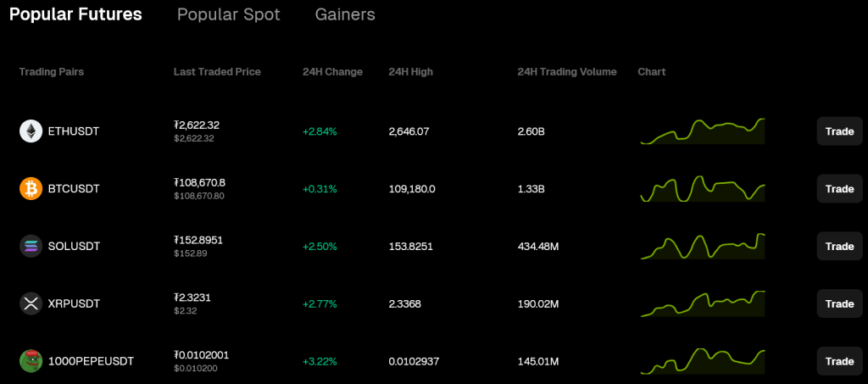View the BTCUSDT mini chart
Viewport: 868px width, 384px height.
pos(703,189)
